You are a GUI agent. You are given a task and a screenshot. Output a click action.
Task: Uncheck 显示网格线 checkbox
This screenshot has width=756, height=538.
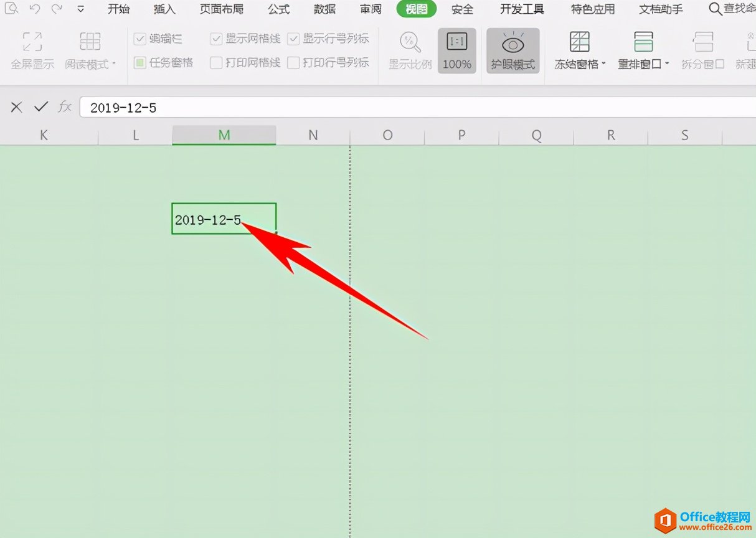(x=216, y=39)
